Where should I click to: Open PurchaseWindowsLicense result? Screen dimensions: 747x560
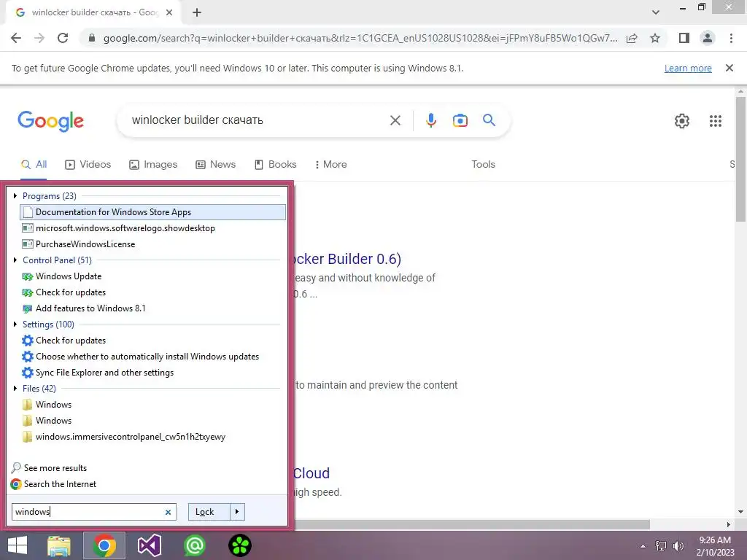click(152, 244)
